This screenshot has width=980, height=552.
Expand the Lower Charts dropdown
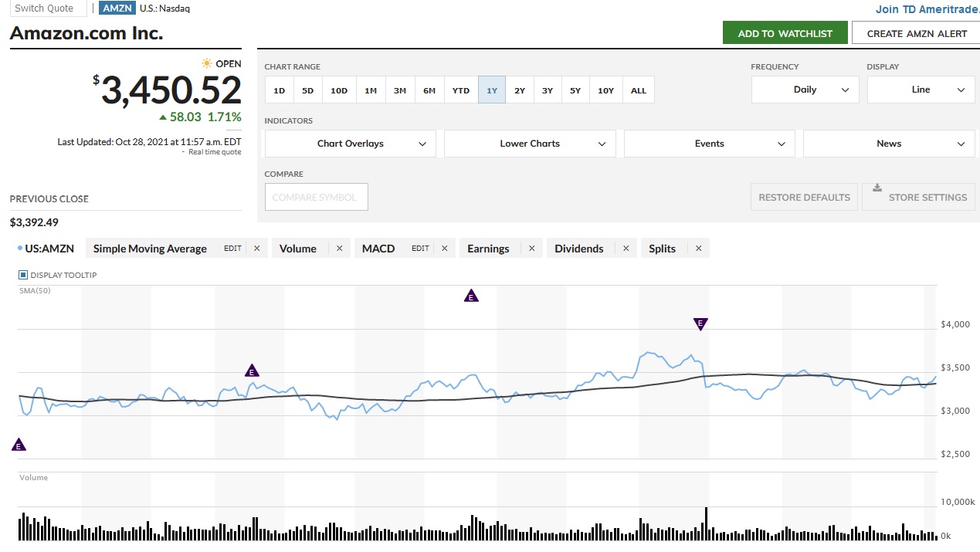coord(530,144)
